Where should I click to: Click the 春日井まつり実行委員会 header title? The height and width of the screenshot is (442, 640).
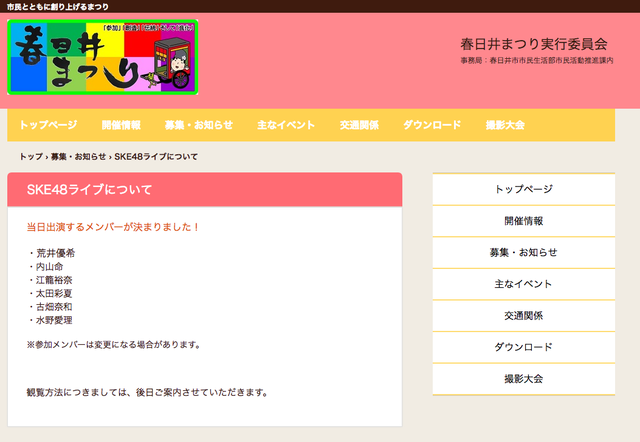click(x=534, y=44)
